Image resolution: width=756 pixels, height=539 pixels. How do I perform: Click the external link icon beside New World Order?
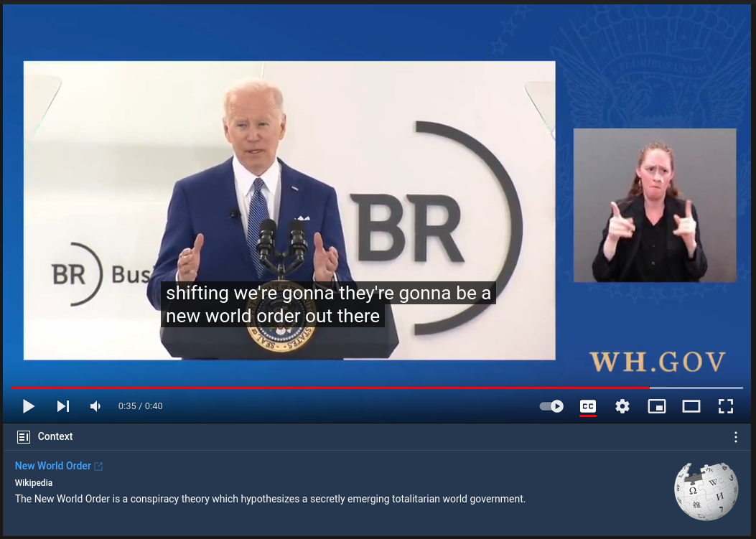[x=98, y=467]
